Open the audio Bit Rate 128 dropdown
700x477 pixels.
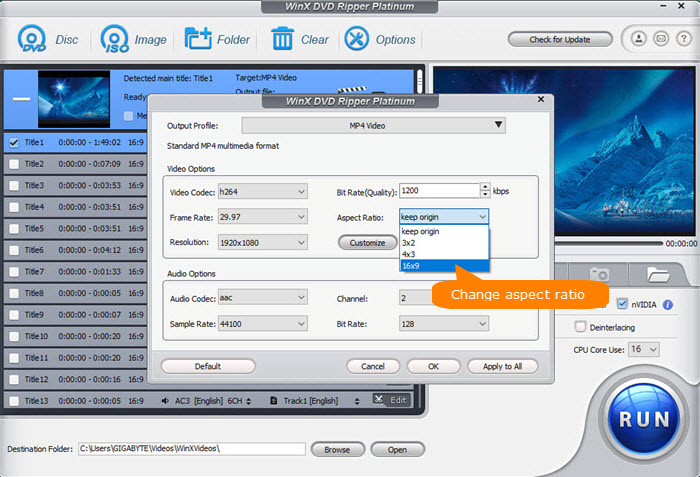444,323
